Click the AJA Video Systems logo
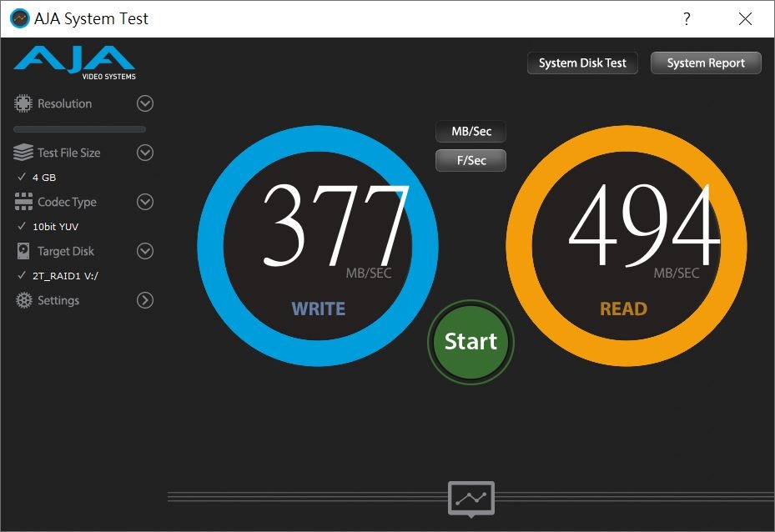Viewport: 775px width, 532px height. pos(74,63)
